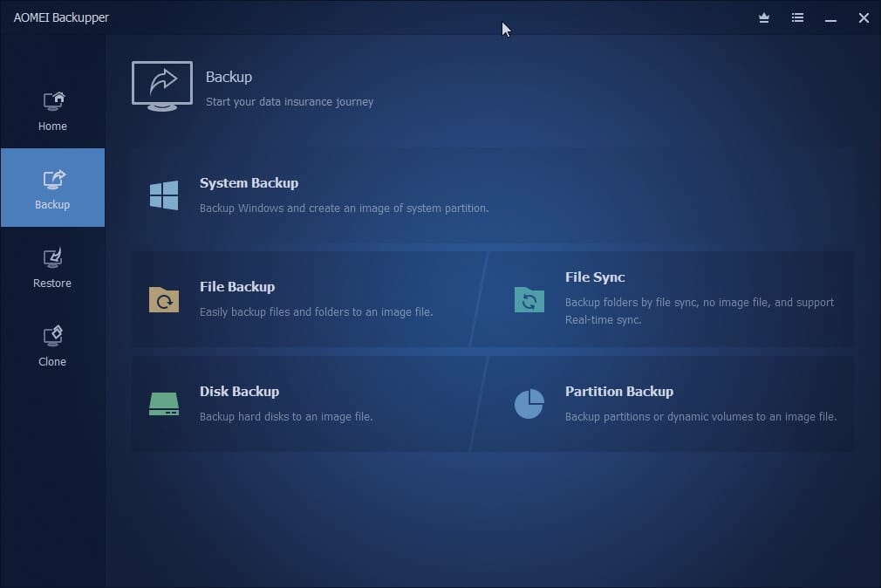Select the hard drive Disk Backup icon
The height and width of the screenshot is (588, 881).
tap(163, 403)
